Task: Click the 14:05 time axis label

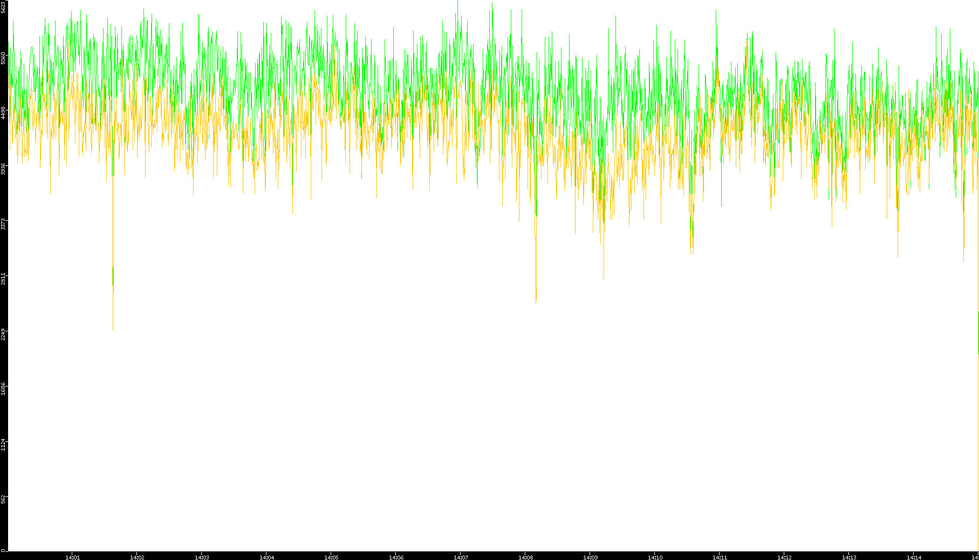Action: (331, 557)
